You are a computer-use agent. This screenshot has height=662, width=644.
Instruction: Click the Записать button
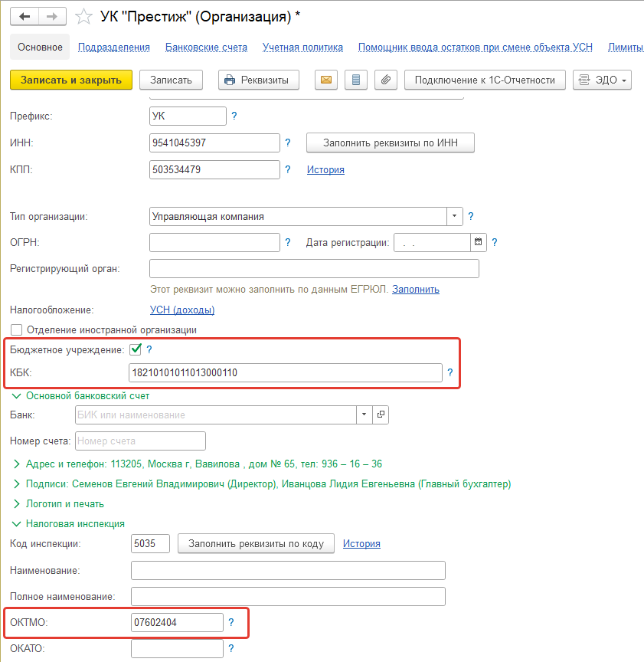pos(171,80)
